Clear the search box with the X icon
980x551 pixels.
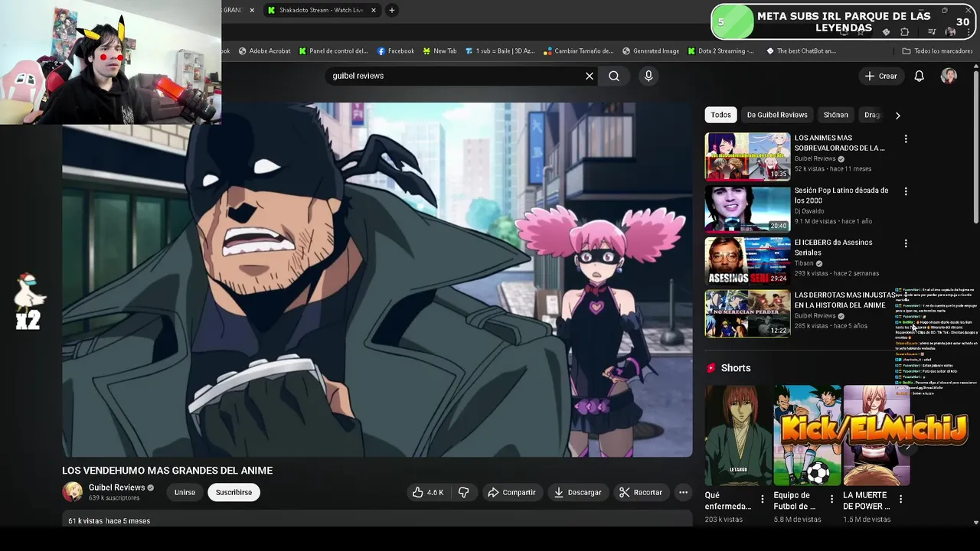(x=590, y=76)
